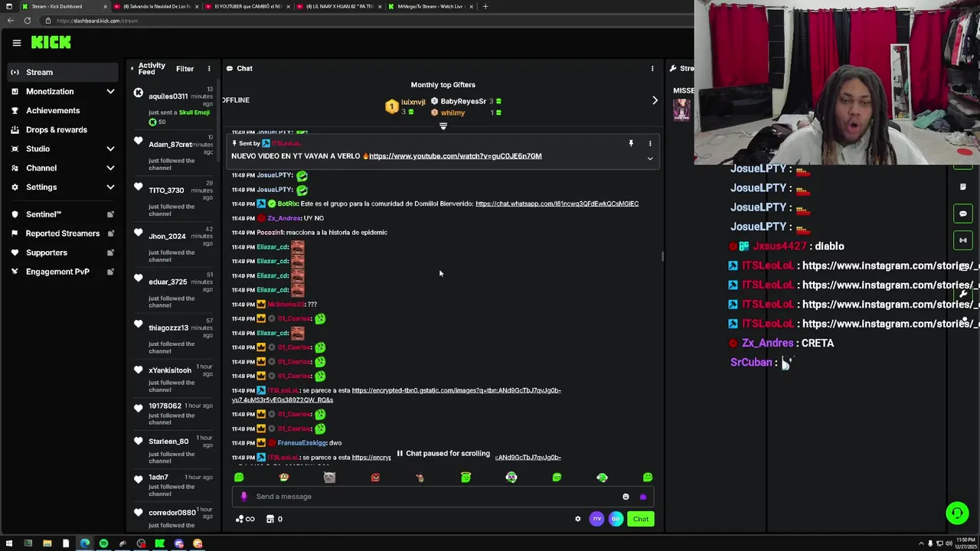Open Activity Feed three-dot options menu
The width and height of the screenshot is (980, 551).
tap(209, 69)
